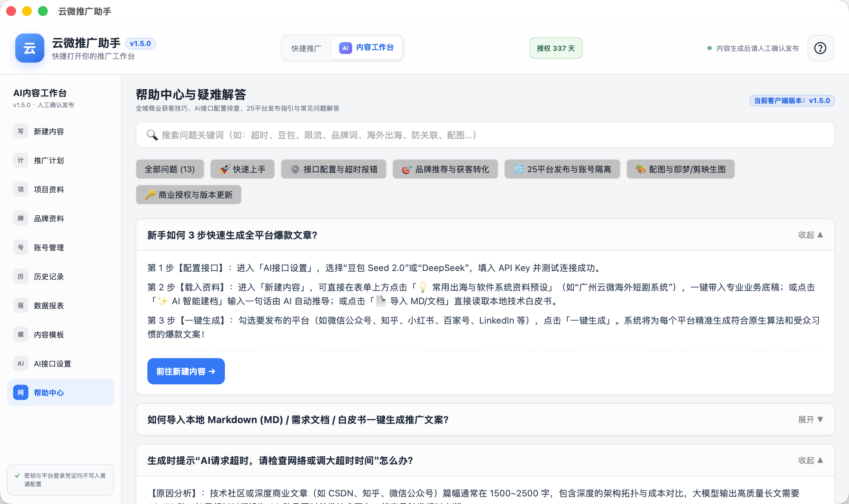The height and width of the screenshot is (504, 849).
Task: Click the 历 icon beside 历史记录
Action: [21, 277]
